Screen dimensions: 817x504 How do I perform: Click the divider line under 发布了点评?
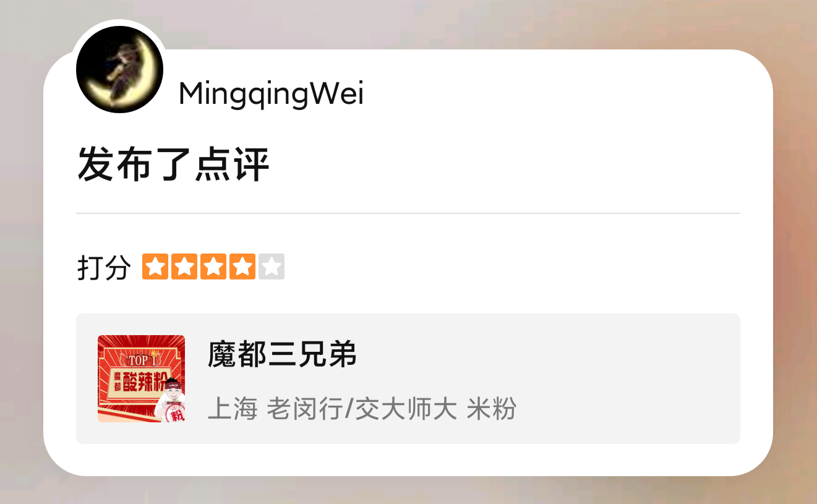(x=408, y=213)
